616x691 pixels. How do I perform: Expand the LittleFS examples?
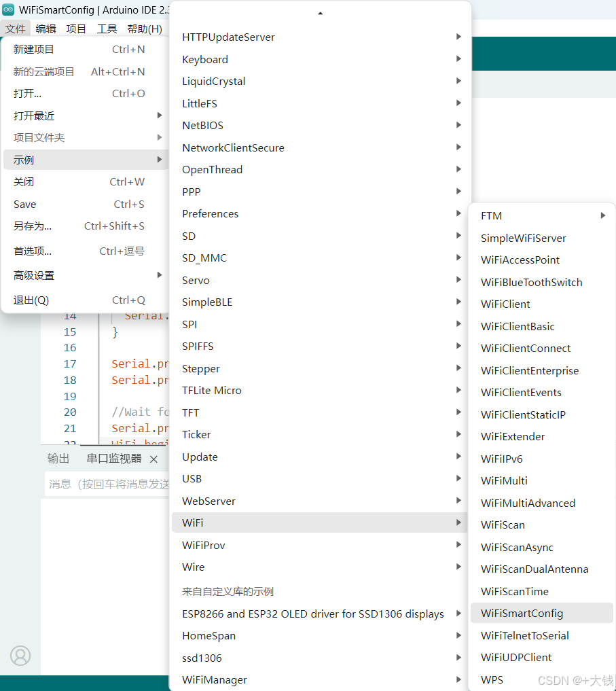tap(321, 103)
